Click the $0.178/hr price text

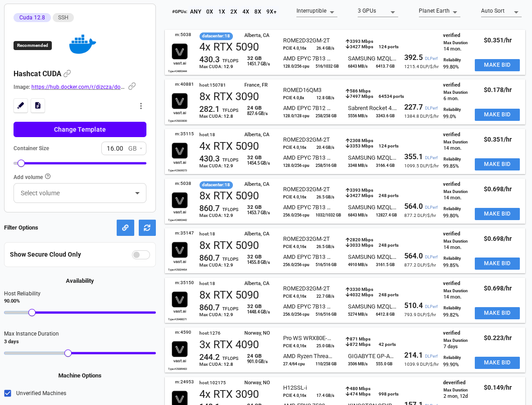pos(498,90)
